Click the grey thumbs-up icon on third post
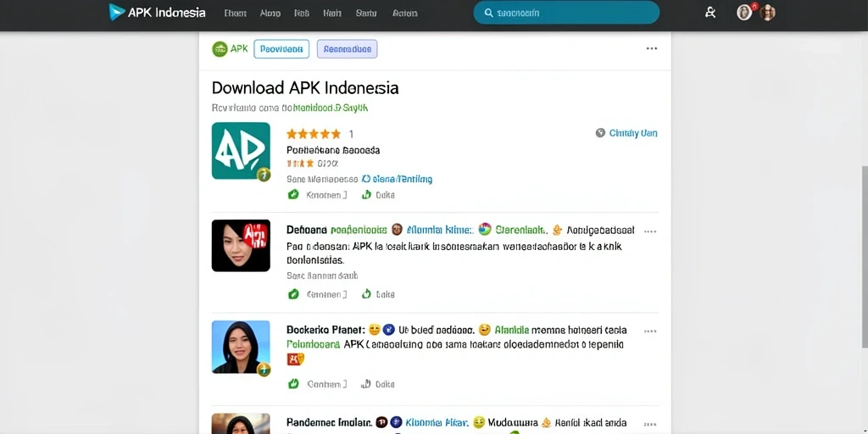 [366, 384]
